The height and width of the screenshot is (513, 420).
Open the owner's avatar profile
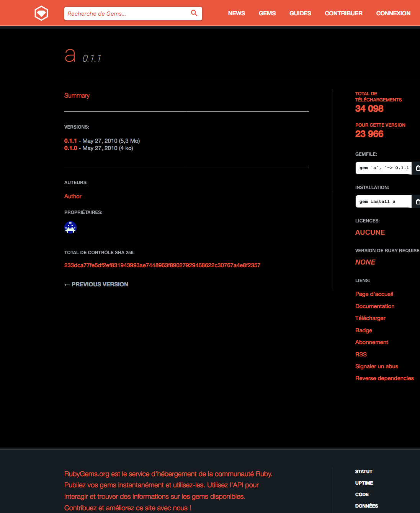point(70,227)
